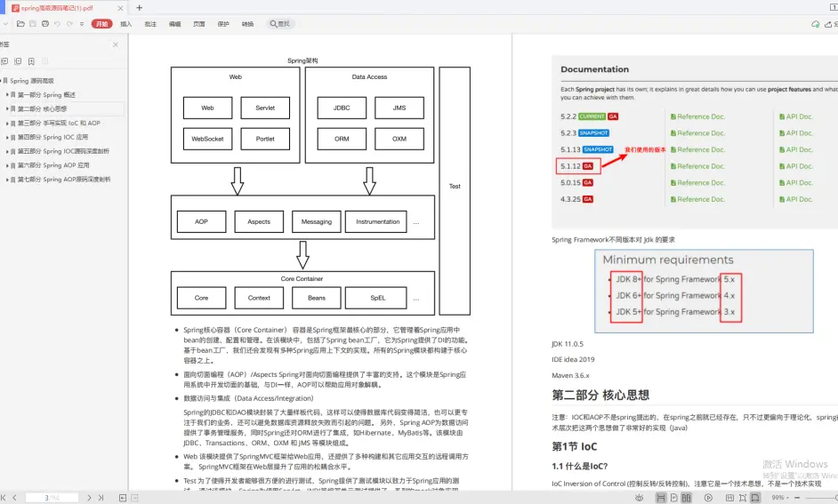The width and height of the screenshot is (838, 504).
Task: Select the 批注 ribbon tab
Action: click(x=150, y=24)
